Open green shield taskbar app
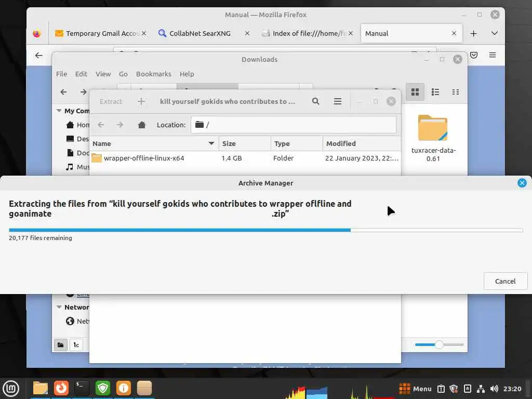Viewport: 532px width, 399px height. coord(103,388)
